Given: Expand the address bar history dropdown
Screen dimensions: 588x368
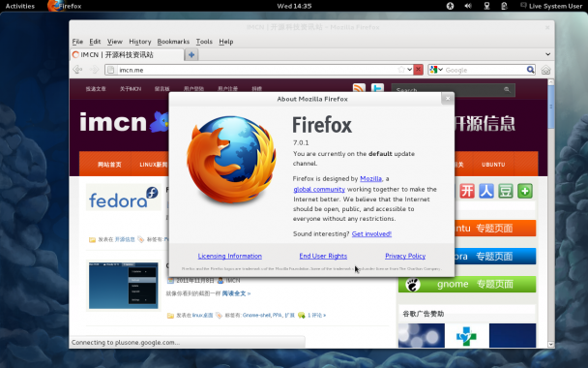Looking at the screenshot, I should [x=409, y=70].
